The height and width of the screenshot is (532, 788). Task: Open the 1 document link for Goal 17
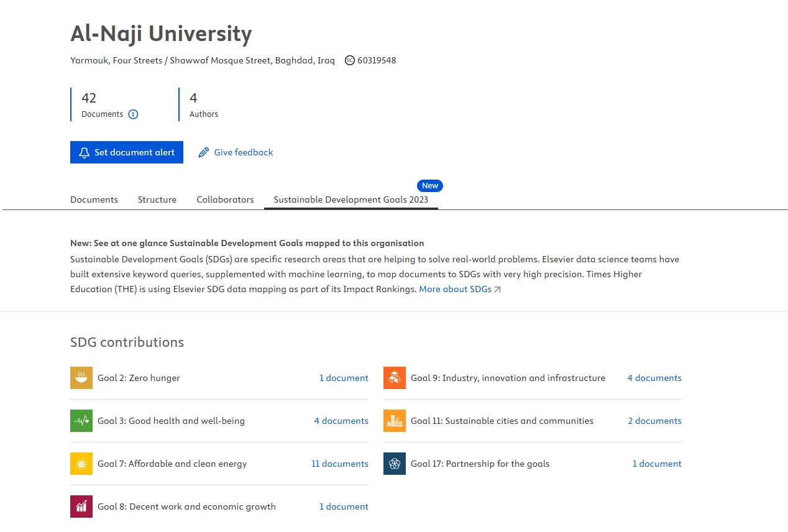coord(657,464)
